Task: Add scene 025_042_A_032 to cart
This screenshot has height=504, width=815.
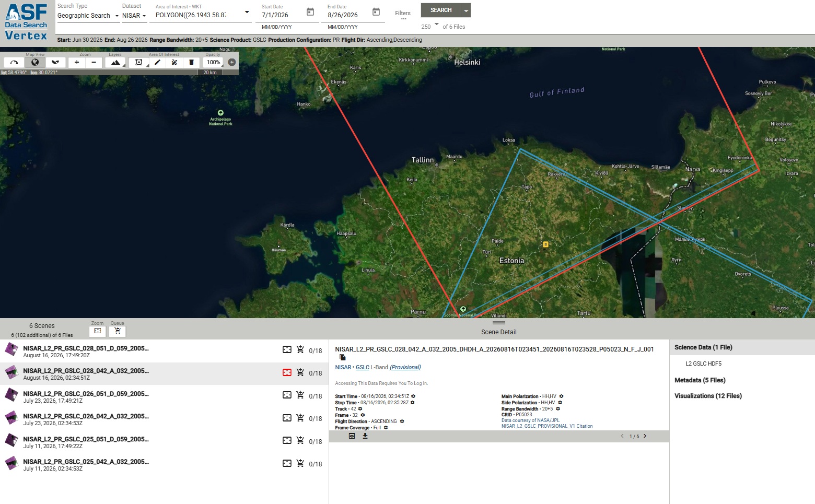Action: tap(300, 463)
